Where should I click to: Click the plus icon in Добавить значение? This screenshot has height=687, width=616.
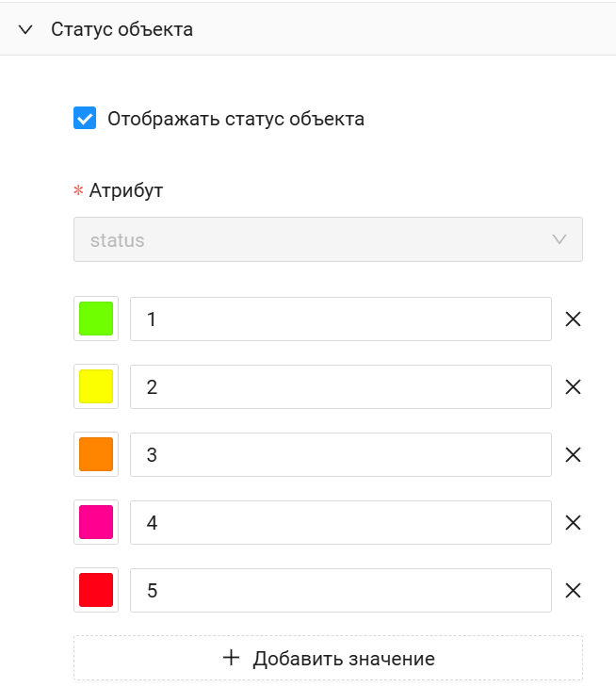coord(231,658)
